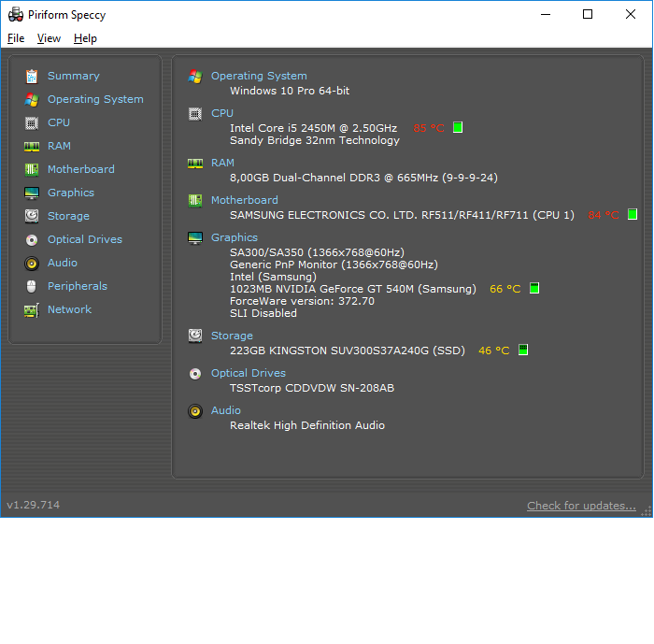
Task: Select CPU in the sidebar
Action: 58,122
